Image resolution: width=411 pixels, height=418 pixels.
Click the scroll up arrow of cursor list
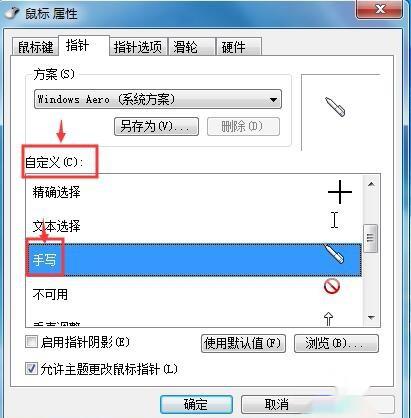coord(371,184)
